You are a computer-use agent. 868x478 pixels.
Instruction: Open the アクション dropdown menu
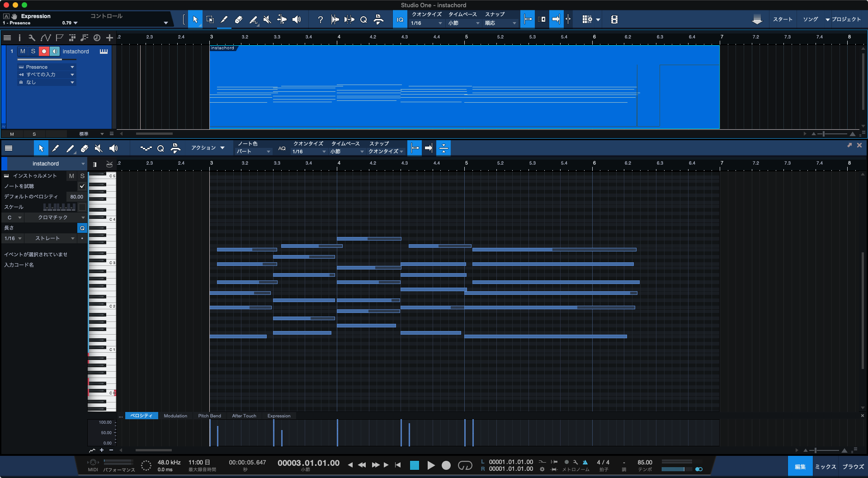point(208,148)
